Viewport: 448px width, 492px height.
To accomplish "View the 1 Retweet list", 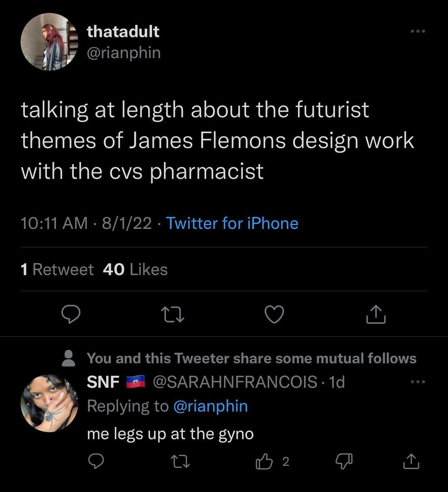I will click(x=57, y=270).
